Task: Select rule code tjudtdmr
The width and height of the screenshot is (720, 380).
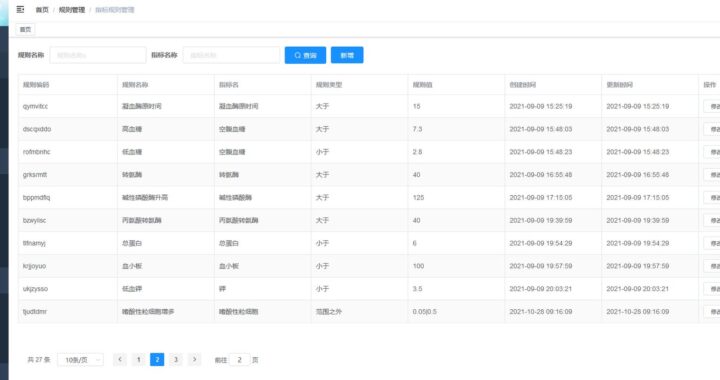Action: pos(35,312)
